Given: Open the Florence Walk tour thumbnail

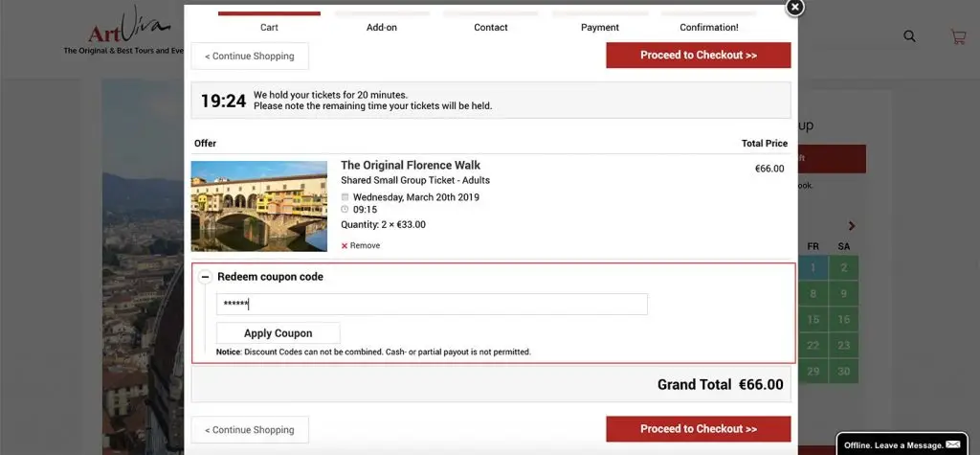Looking at the screenshot, I should pyautogui.click(x=258, y=206).
